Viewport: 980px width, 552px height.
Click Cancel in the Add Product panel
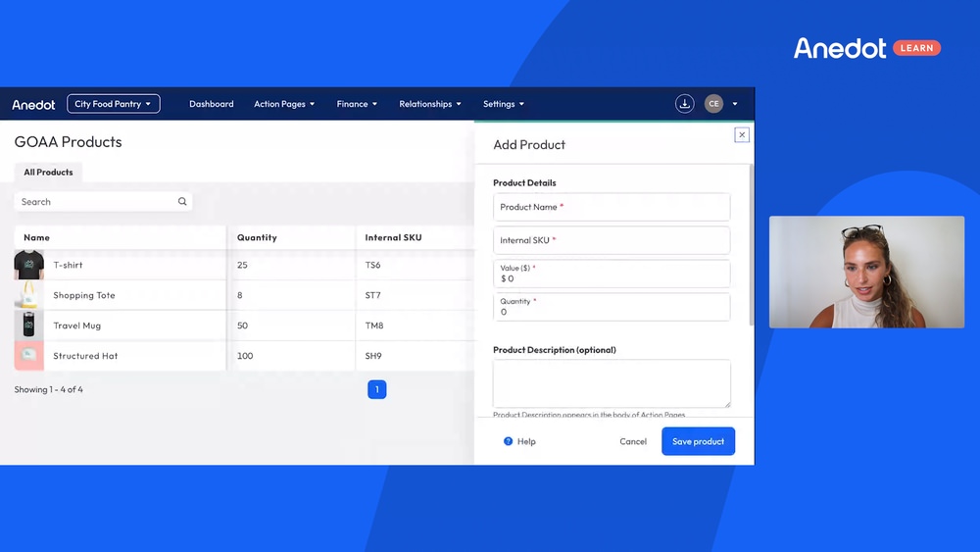[x=633, y=441]
